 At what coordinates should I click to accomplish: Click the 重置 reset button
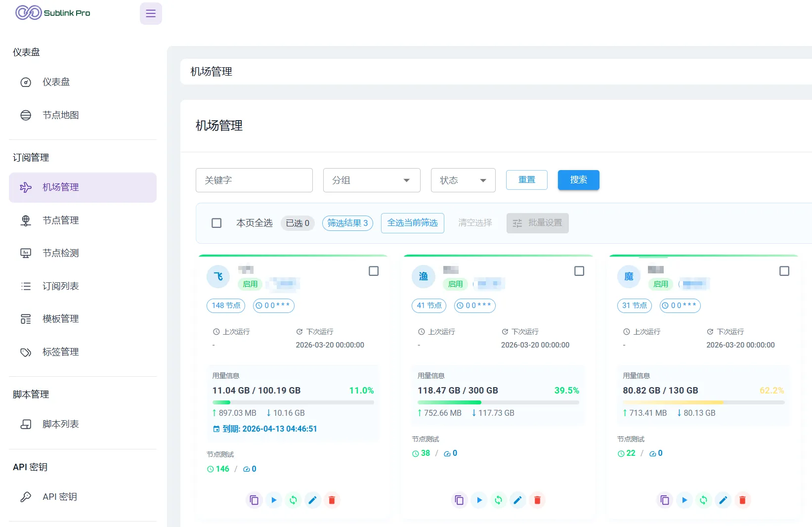click(x=526, y=180)
